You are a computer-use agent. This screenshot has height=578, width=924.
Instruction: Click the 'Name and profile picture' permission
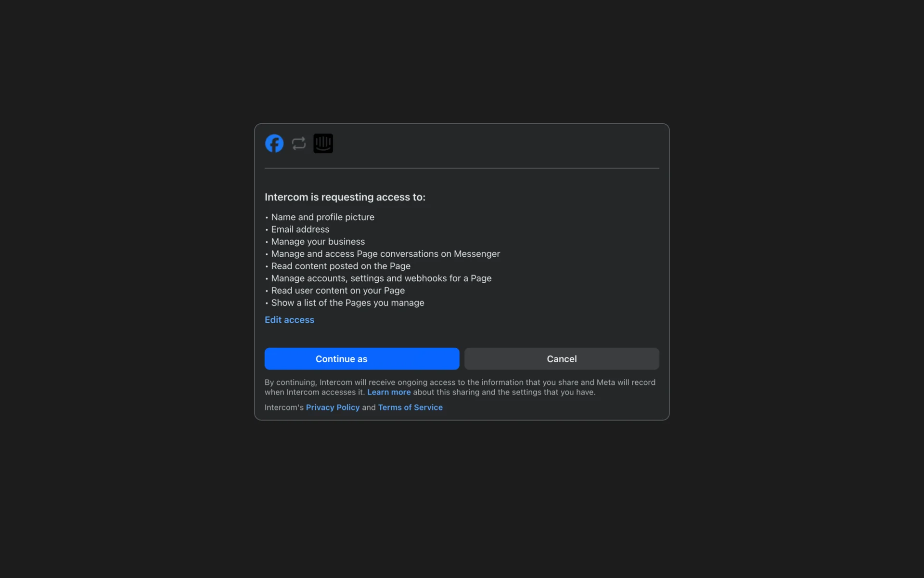pos(322,217)
